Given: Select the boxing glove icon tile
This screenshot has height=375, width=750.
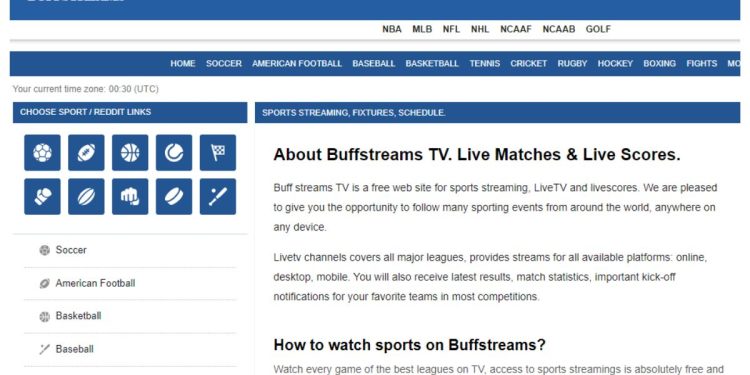Looking at the screenshot, I should 42,197.
